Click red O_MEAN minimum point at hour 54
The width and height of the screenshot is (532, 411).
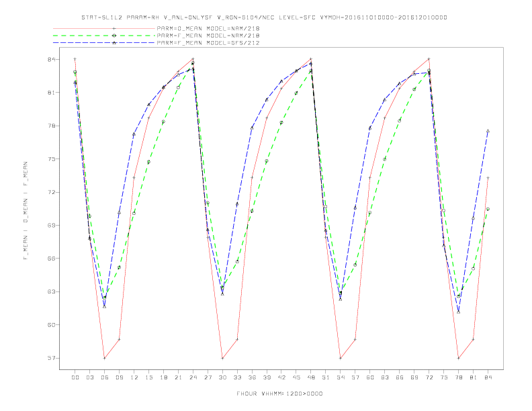coord(341,358)
